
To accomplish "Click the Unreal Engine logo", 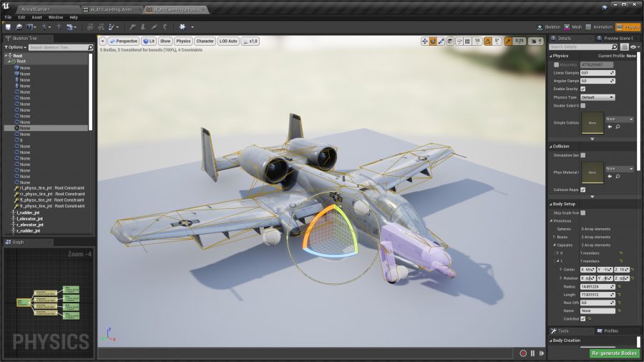I will pos(6,6).
